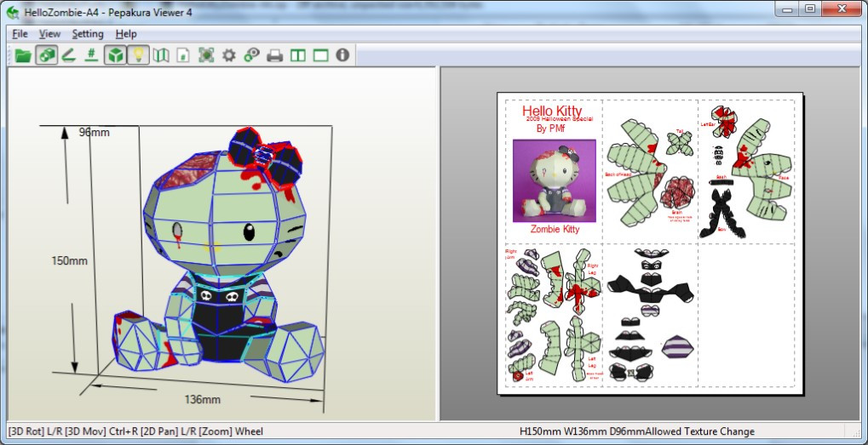The image size is (868, 445).
Task: Toggle the light bulb lighting icon
Action: point(138,55)
